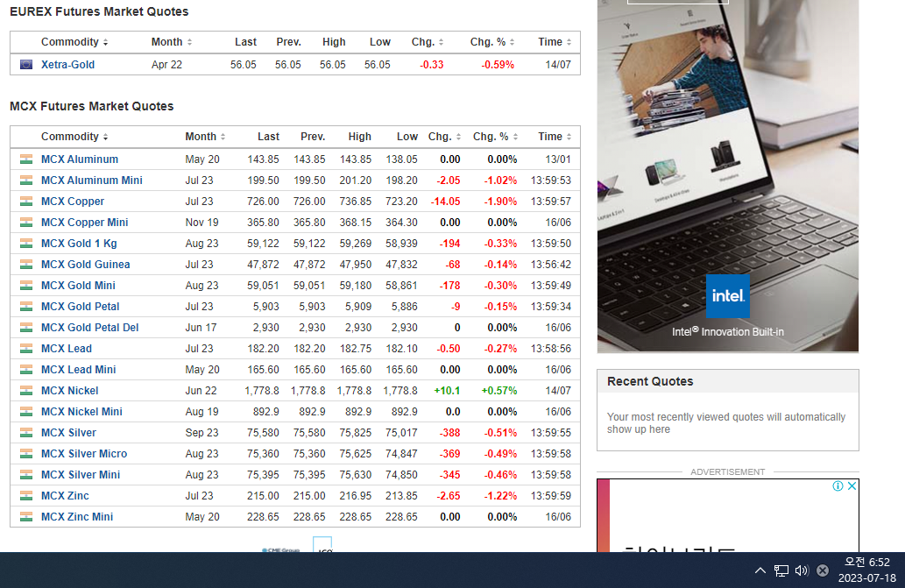Open the MCX Silver Mini link
The width and height of the screenshot is (905, 588).
click(81, 475)
